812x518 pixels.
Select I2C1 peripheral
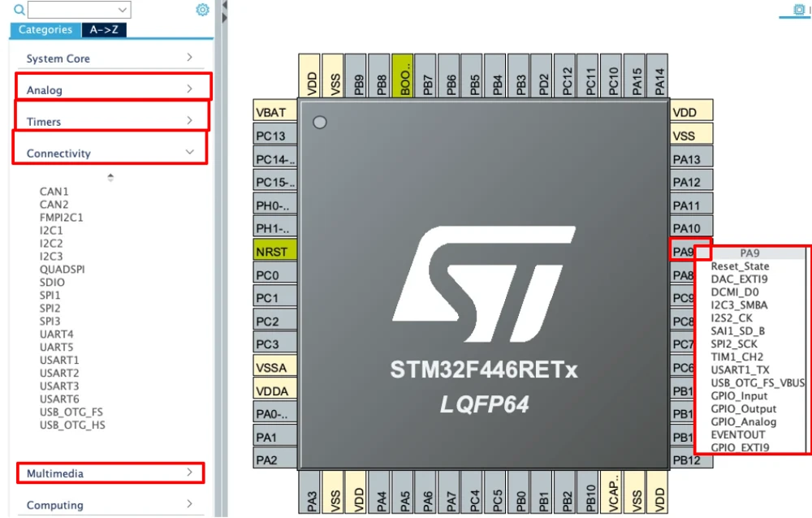pos(51,231)
